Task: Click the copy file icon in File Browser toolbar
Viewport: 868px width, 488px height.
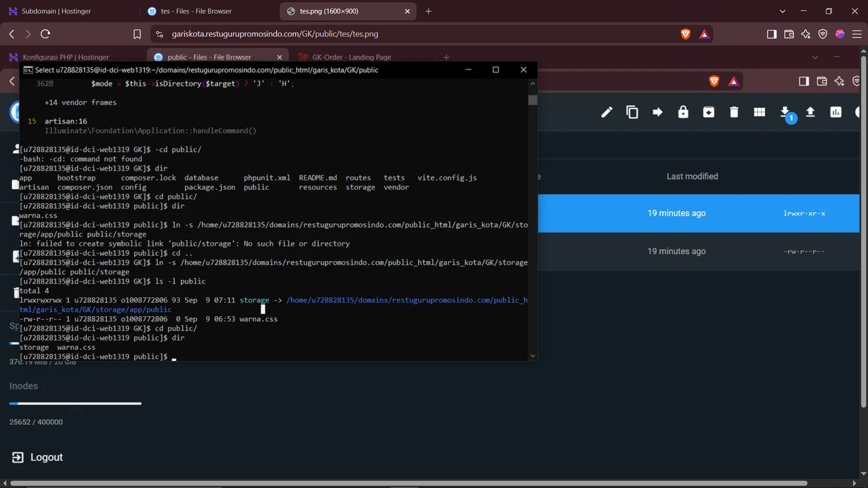Action: coord(632,112)
